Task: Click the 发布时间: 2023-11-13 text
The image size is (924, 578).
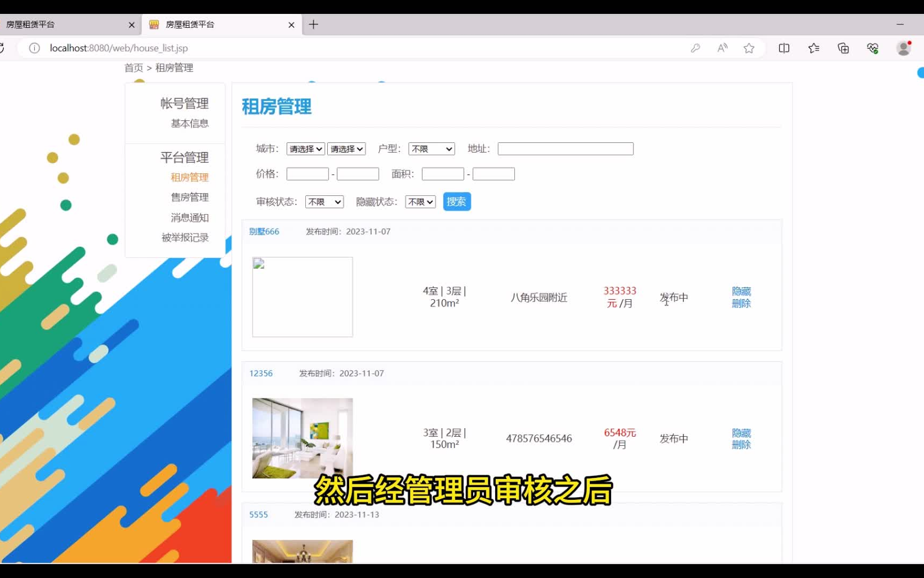Action: (337, 515)
